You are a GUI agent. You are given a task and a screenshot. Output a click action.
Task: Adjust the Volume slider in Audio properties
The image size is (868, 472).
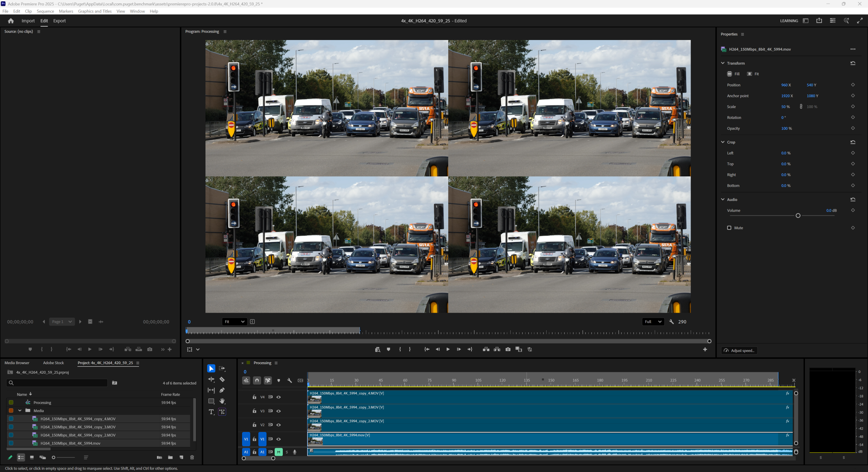tap(798, 215)
